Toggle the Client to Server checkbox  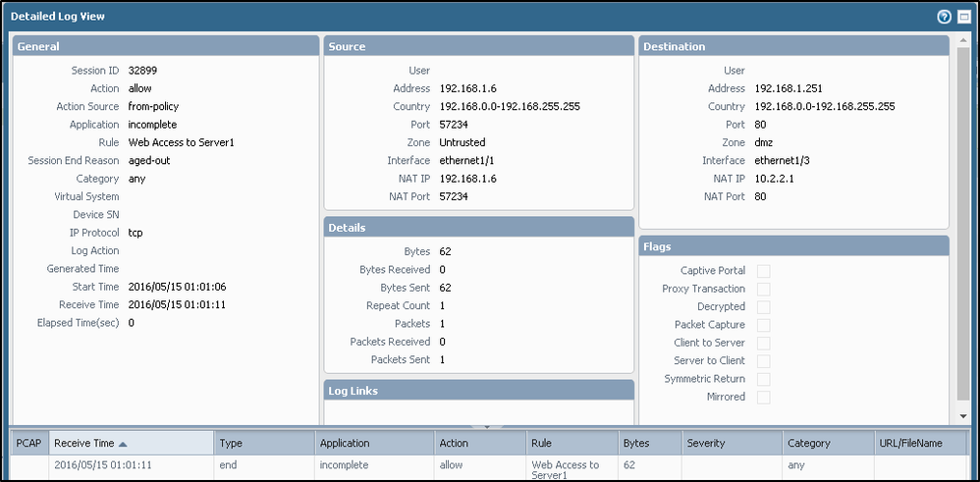[763, 344]
